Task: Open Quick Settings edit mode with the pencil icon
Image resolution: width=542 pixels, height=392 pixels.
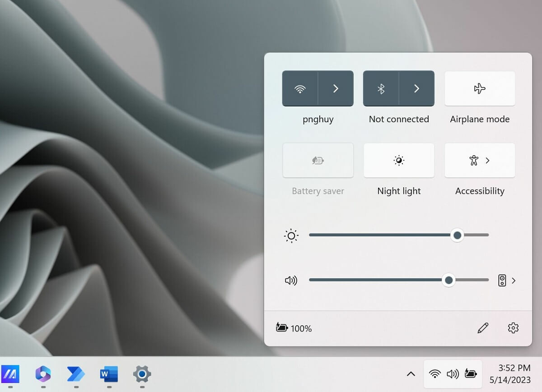Action: pos(483,328)
